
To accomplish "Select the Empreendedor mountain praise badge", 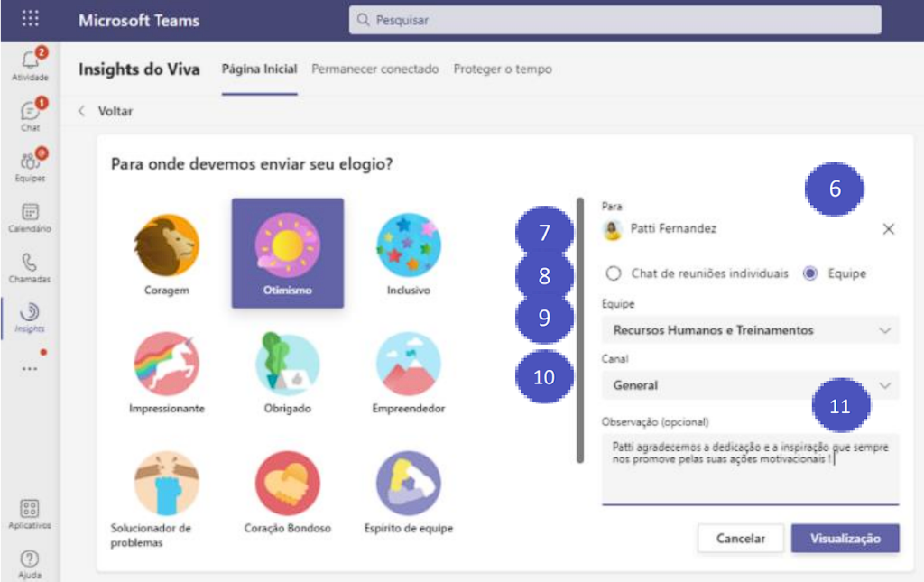I will pyautogui.click(x=409, y=373).
